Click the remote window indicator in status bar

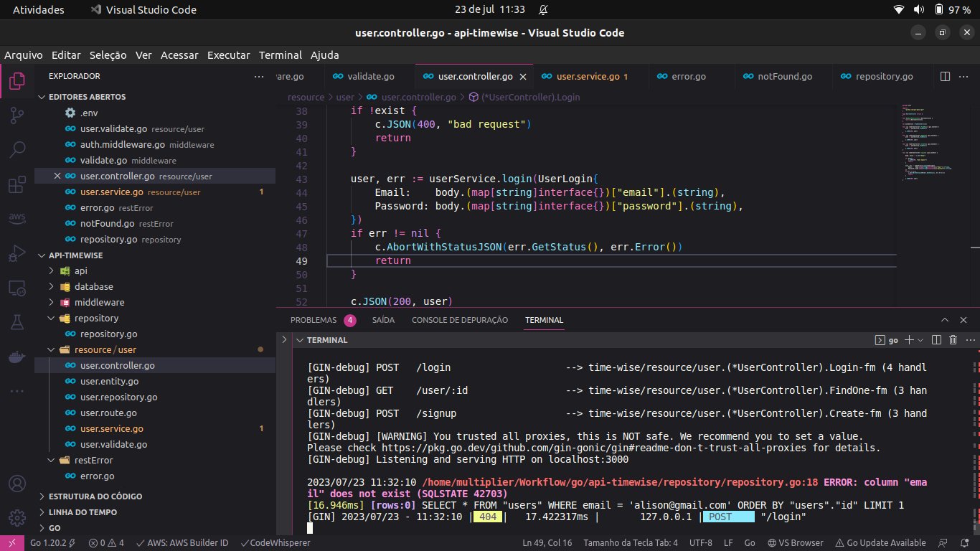pos(12,543)
